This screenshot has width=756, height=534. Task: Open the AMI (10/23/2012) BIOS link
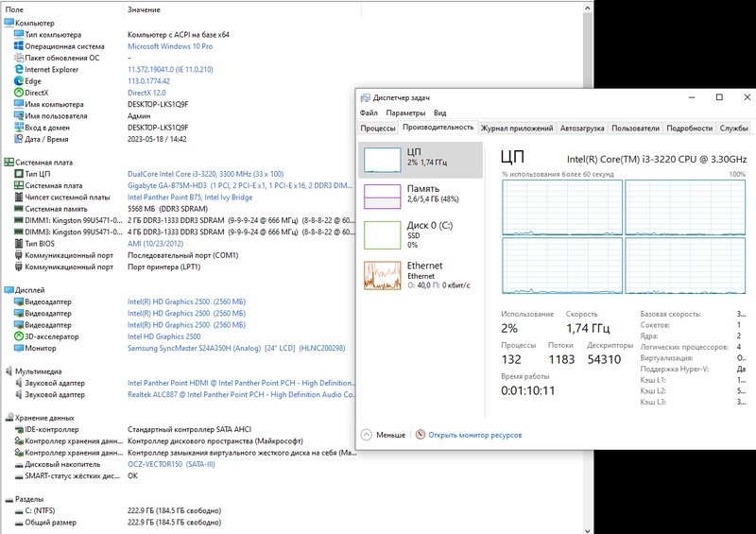[x=155, y=244]
